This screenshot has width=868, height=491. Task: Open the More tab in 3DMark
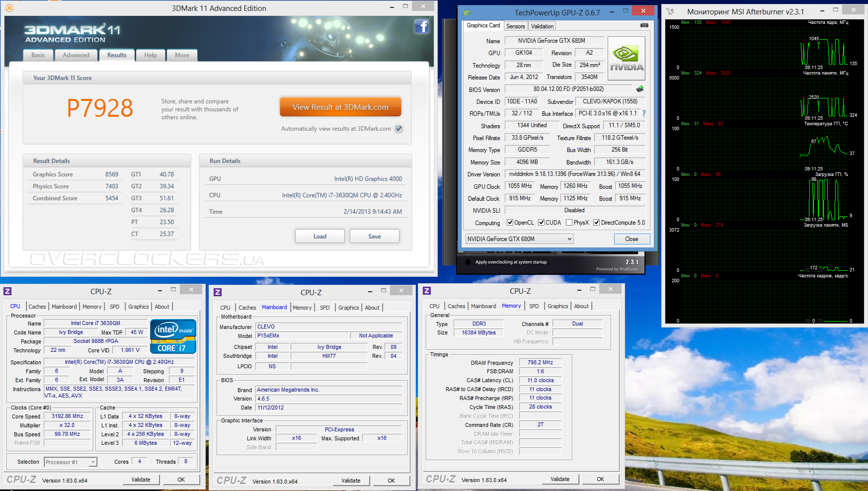click(182, 55)
